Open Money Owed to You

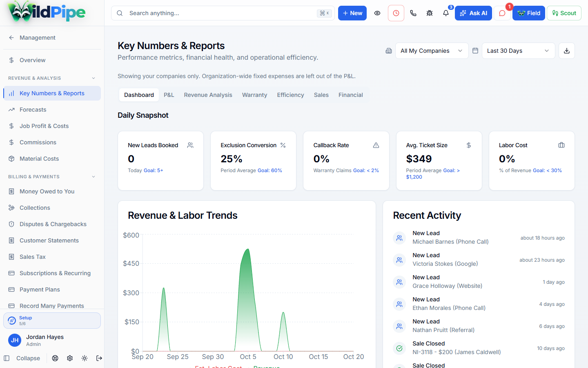[52, 191]
